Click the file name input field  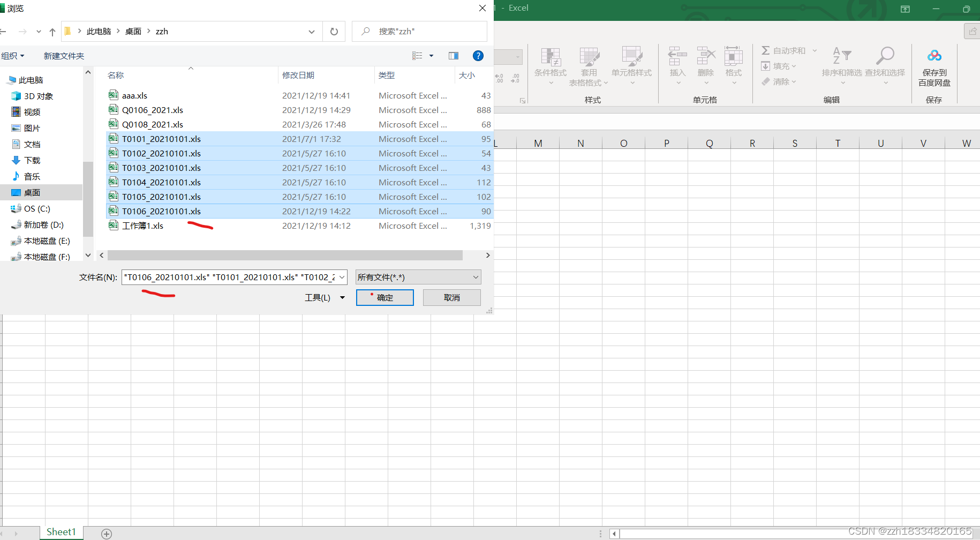tap(229, 277)
